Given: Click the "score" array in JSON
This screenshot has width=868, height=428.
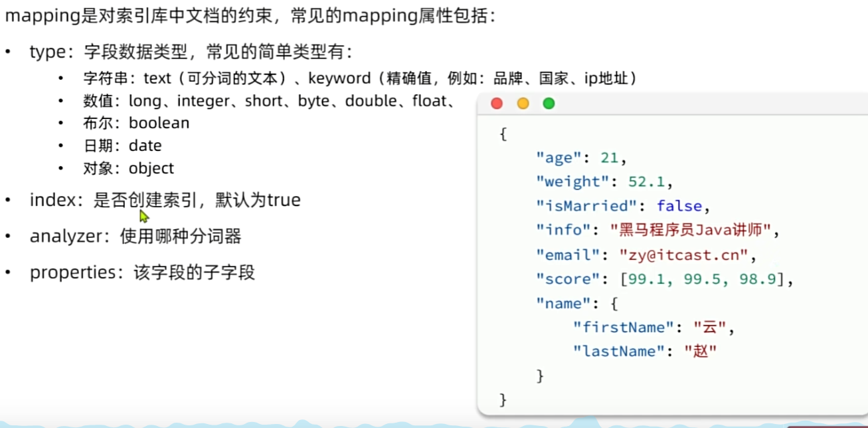Looking at the screenshot, I should (707, 279).
